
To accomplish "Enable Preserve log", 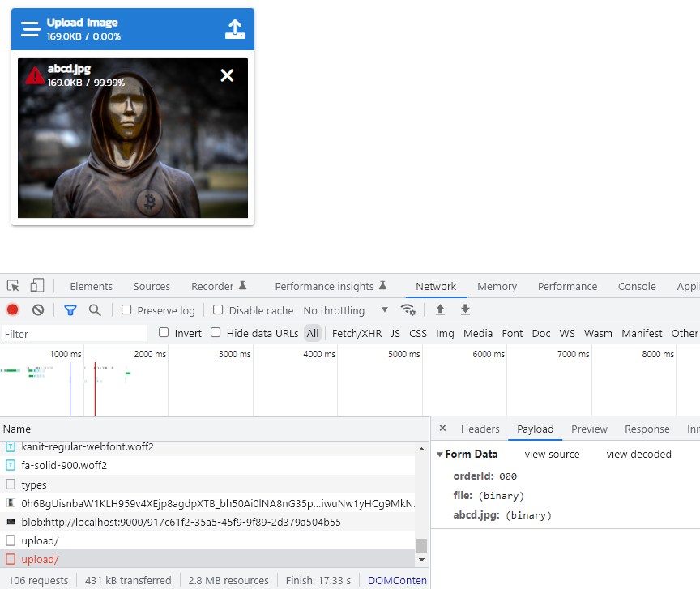I will [x=126, y=310].
